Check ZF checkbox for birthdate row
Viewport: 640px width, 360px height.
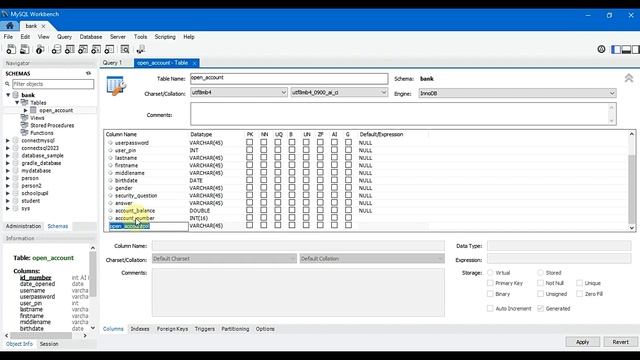320,180
